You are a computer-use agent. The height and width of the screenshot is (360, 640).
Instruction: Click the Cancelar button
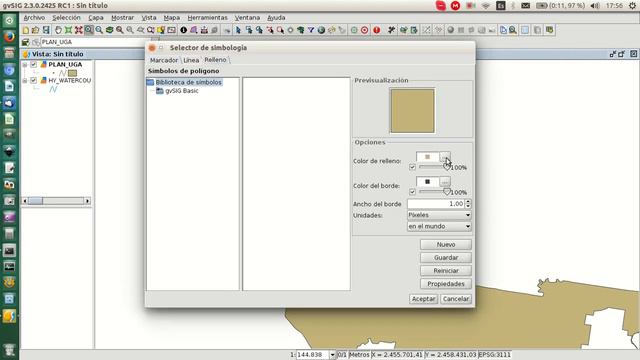[x=456, y=299]
